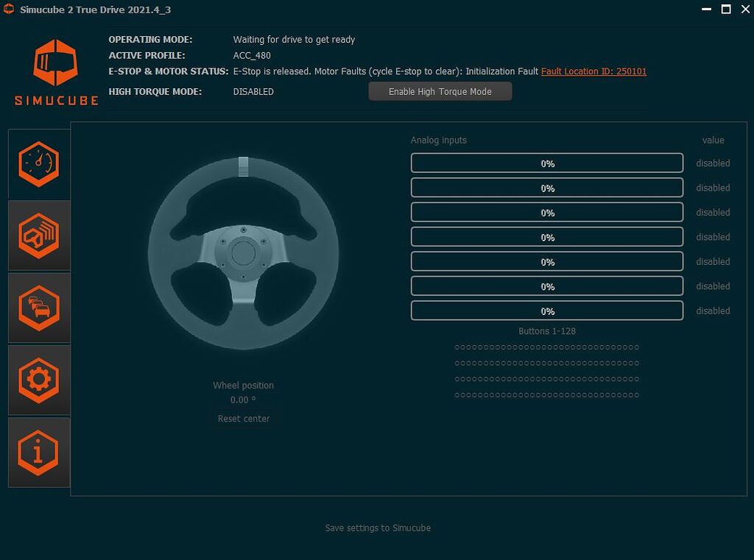Click the disabled label beside the top input

(x=712, y=163)
